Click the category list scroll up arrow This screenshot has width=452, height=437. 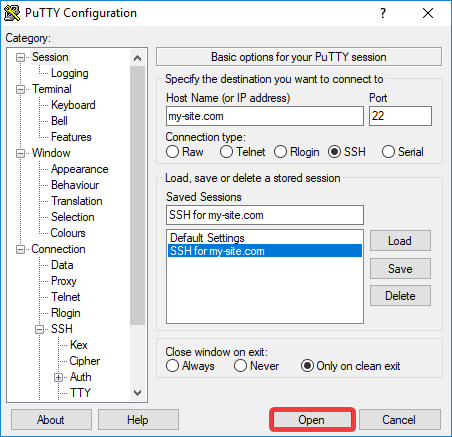pyautogui.click(x=137, y=59)
